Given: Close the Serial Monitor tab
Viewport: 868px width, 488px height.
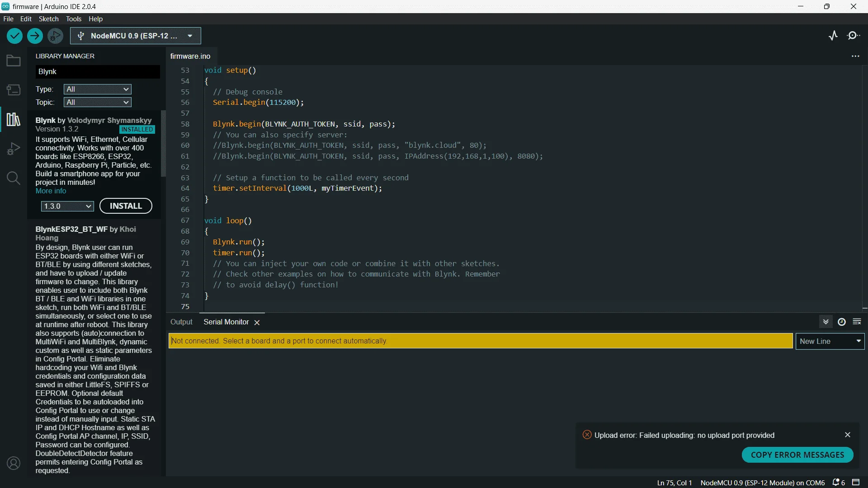Looking at the screenshot, I should click(257, 322).
